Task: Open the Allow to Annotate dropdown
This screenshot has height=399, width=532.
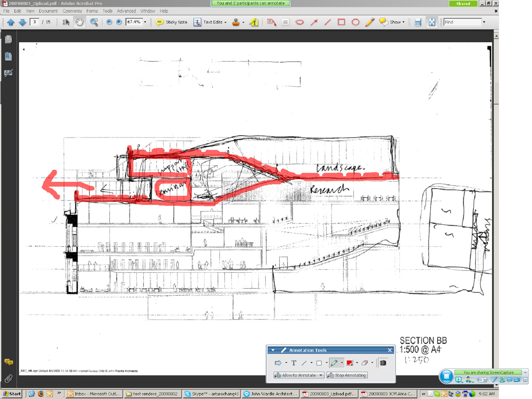Action: click(x=299, y=375)
